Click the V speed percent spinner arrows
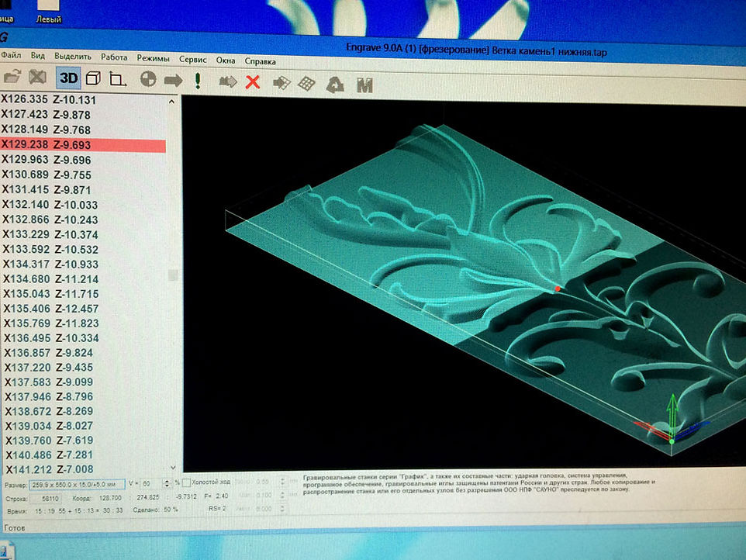This screenshot has height=560, width=746. click(x=167, y=483)
